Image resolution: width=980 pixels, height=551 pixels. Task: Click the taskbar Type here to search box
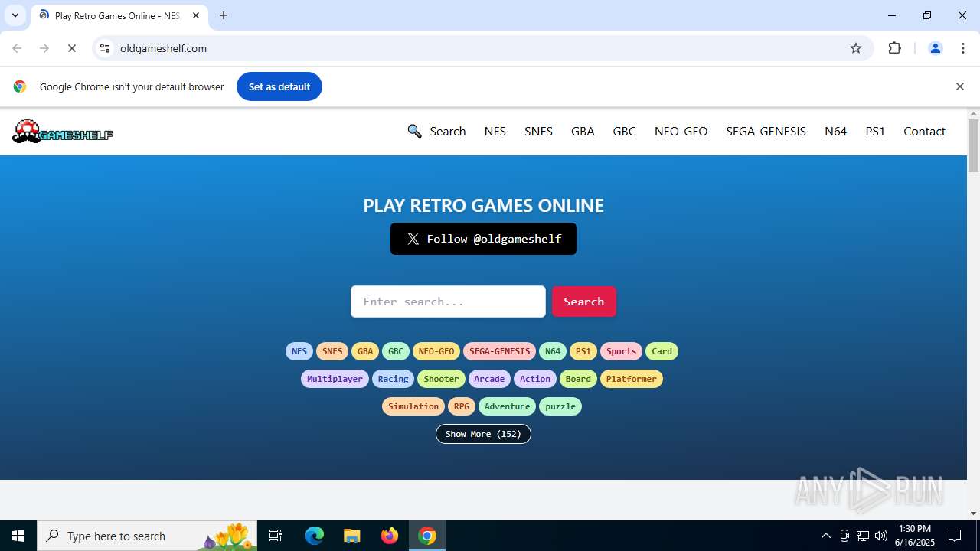[x=149, y=536]
